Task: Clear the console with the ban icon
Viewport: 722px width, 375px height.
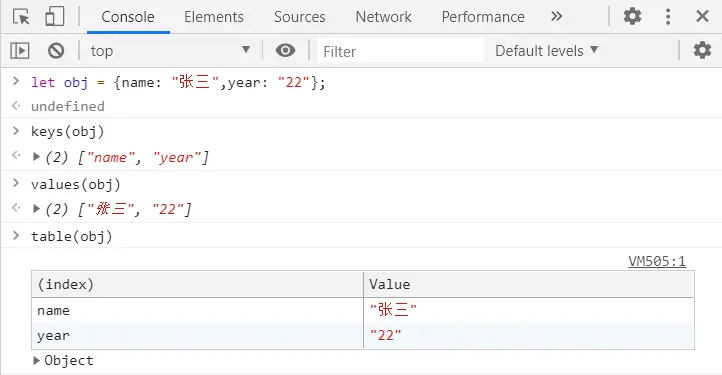Action: (x=56, y=51)
